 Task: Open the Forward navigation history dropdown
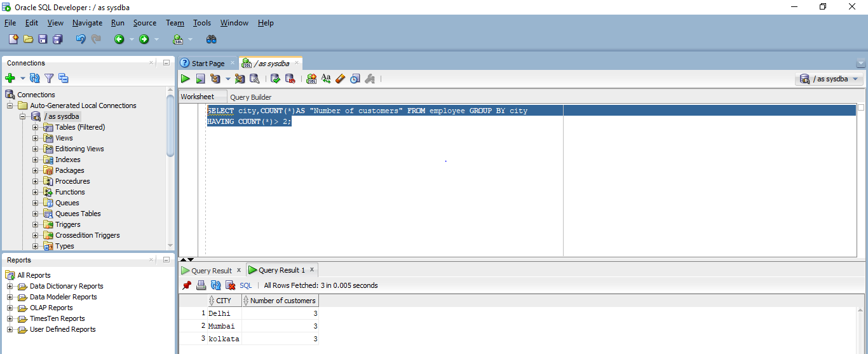point(157,39)
